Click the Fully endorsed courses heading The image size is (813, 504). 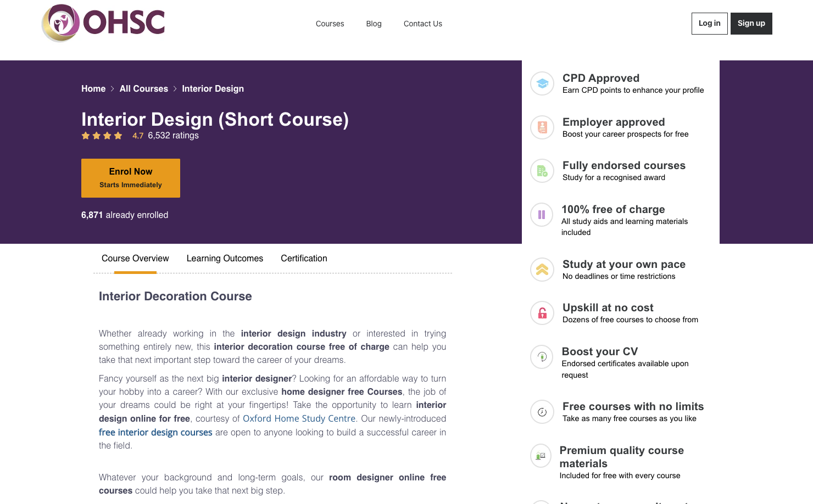[x=624, y=165]
